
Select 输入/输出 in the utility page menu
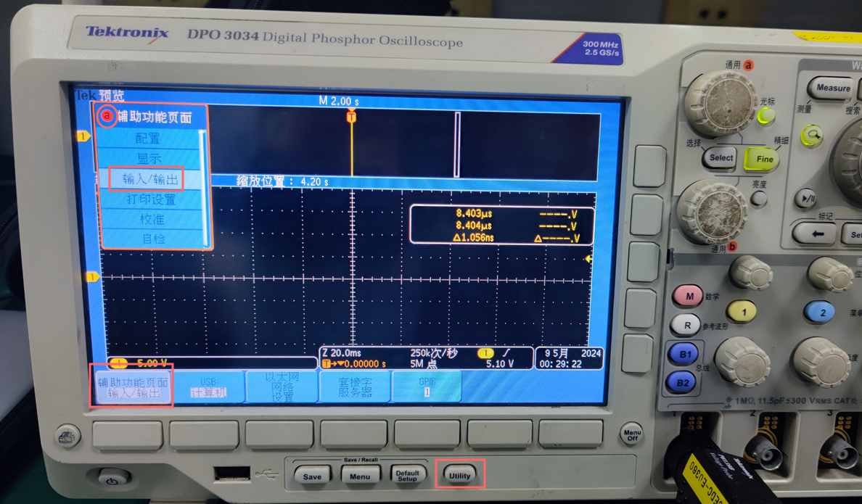149,179
